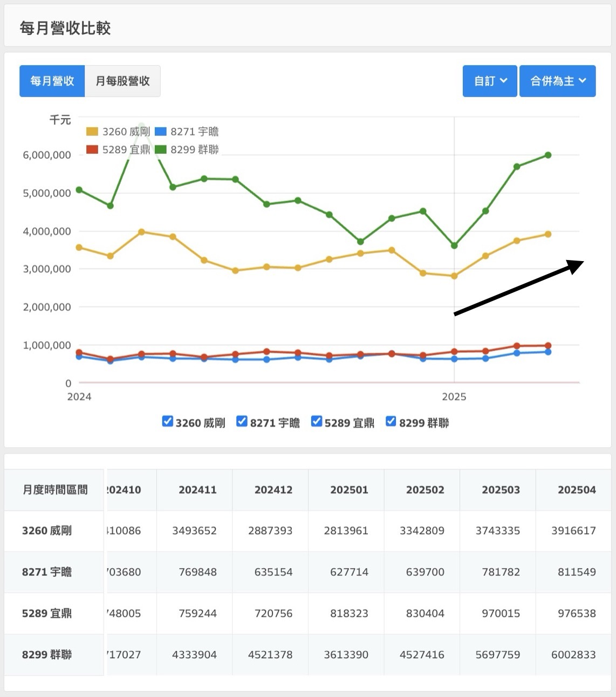Click the yellow 3260 威剛 legend swatch
The width and height of the screenshot is (616, 697).
pyautogui.click(x=92, y=132)
